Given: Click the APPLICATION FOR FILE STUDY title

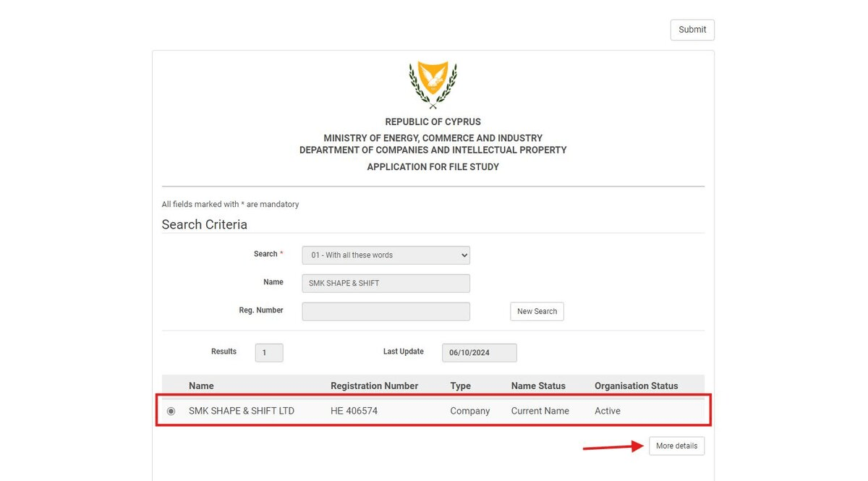Looking at the screenshot, I should (x=433, y=166).
